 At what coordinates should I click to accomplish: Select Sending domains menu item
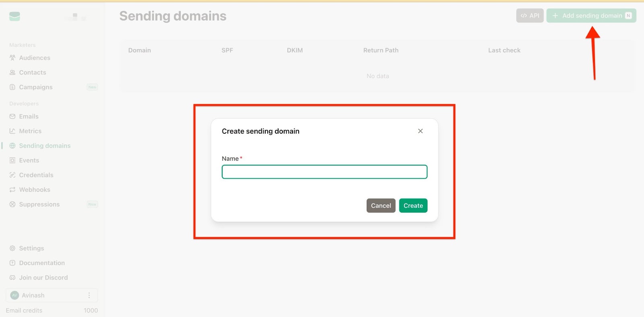(x=45, y=146)
